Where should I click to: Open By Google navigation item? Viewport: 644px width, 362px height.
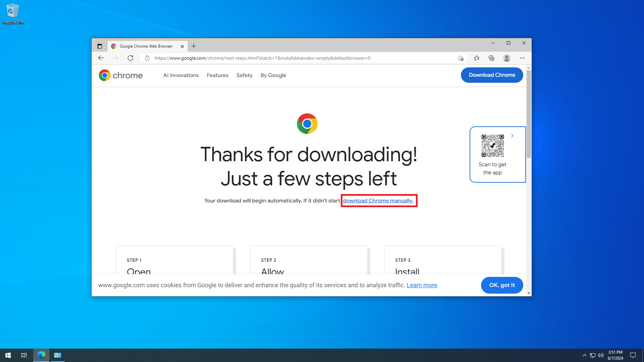(273, 75)
